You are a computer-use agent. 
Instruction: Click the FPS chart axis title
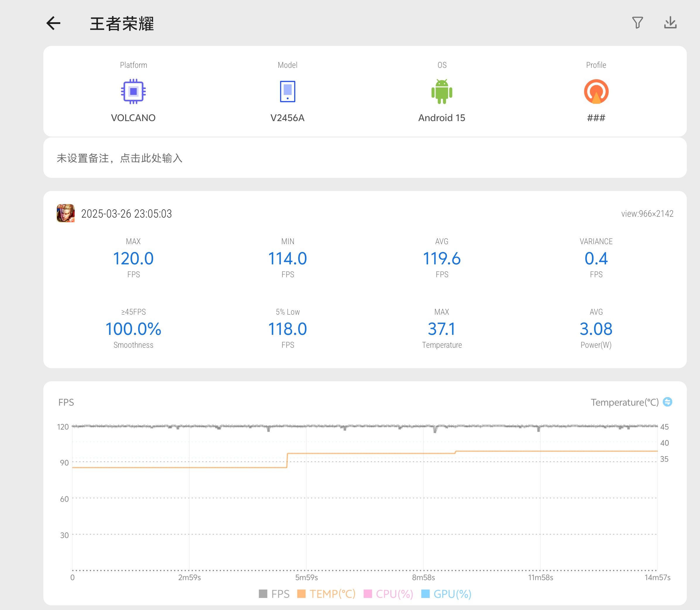tap(66, 402)
